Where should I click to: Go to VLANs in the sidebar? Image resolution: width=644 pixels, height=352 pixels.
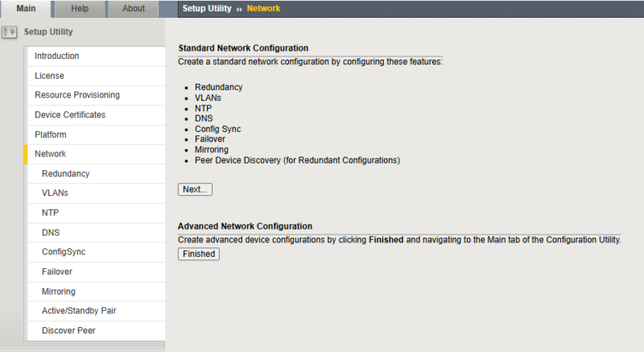(x=96, y=193)
